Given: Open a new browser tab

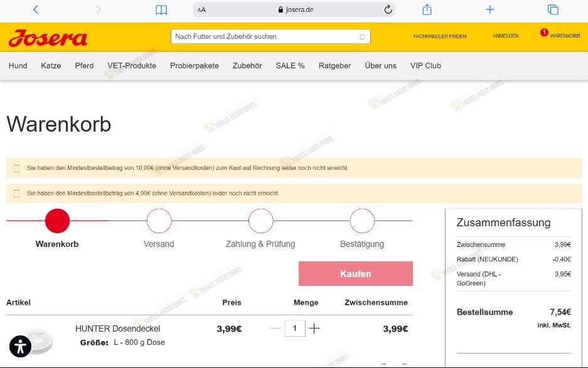Looking at the screenshot, I should (489, 9).
